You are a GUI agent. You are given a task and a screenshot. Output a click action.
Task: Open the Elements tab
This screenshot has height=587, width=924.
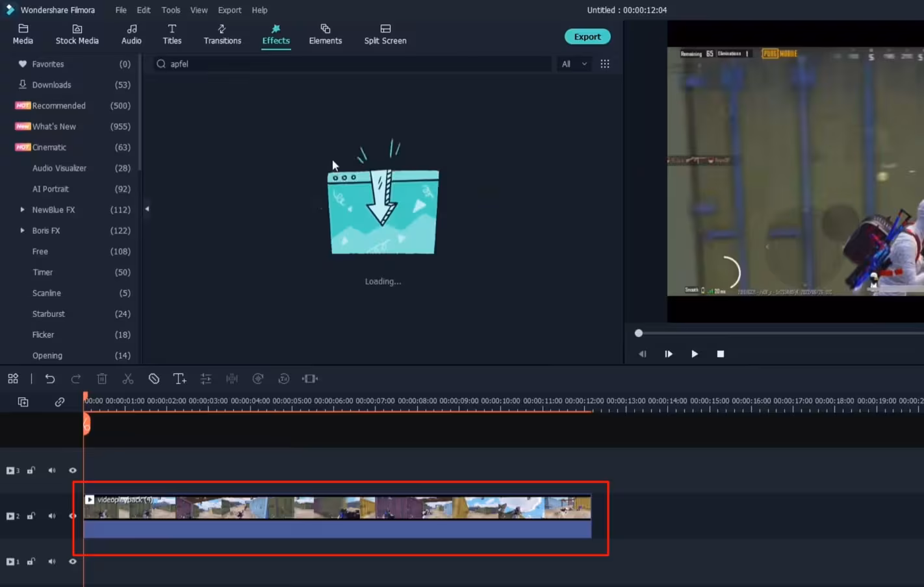coord(326,34)
